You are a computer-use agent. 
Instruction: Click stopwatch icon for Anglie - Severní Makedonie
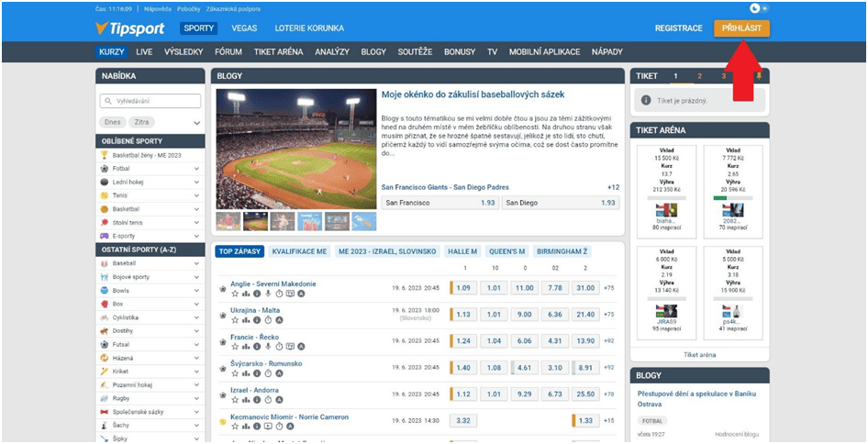click(x=279, y=294)
